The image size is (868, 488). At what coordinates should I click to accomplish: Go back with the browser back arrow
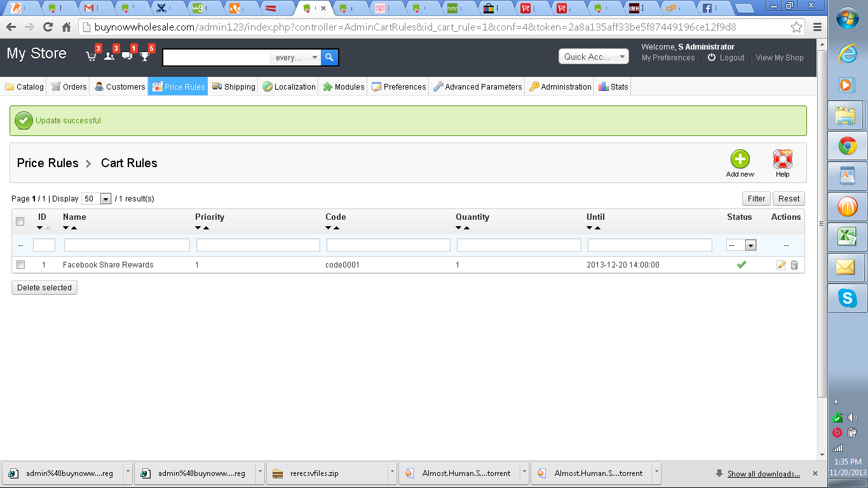click(x=11, y=27)
